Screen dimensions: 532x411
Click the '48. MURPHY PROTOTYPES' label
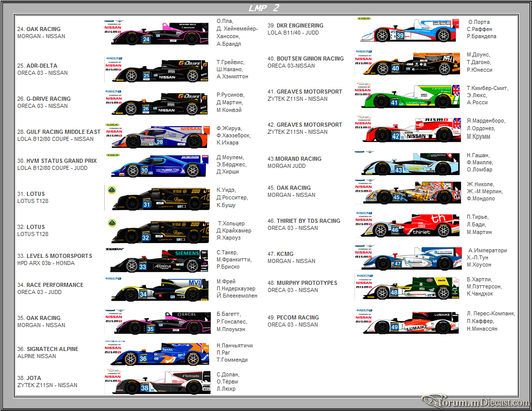(x=302, y=283)
